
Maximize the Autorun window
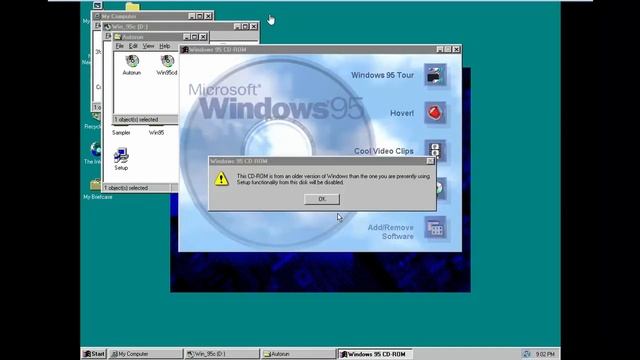coord(195,37)
